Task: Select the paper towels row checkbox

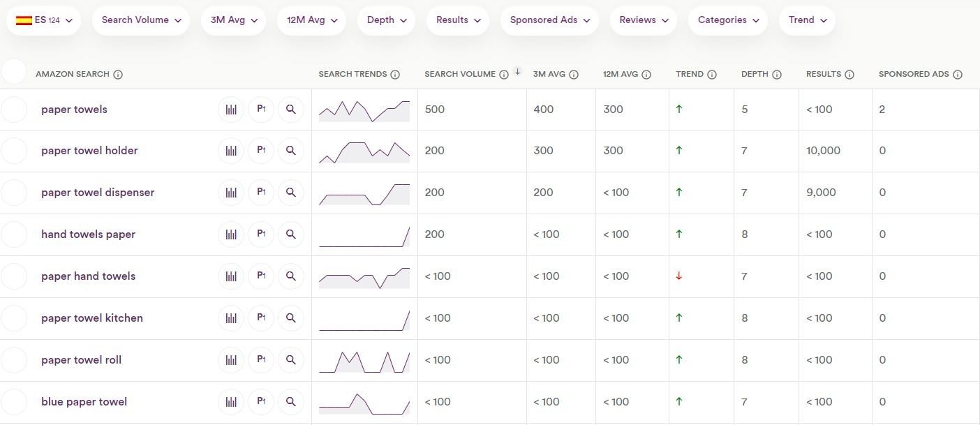Action: (x=14, y=110)
